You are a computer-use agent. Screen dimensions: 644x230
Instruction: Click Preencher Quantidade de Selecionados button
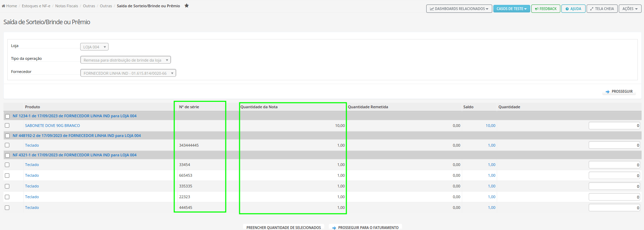click(x=283, y=227)
